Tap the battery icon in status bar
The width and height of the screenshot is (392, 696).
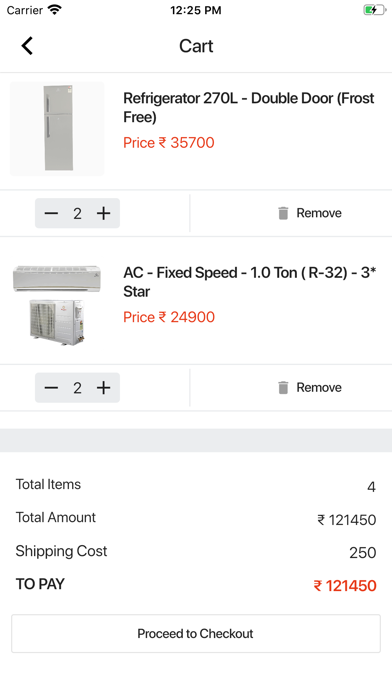(x=374, y=10)
